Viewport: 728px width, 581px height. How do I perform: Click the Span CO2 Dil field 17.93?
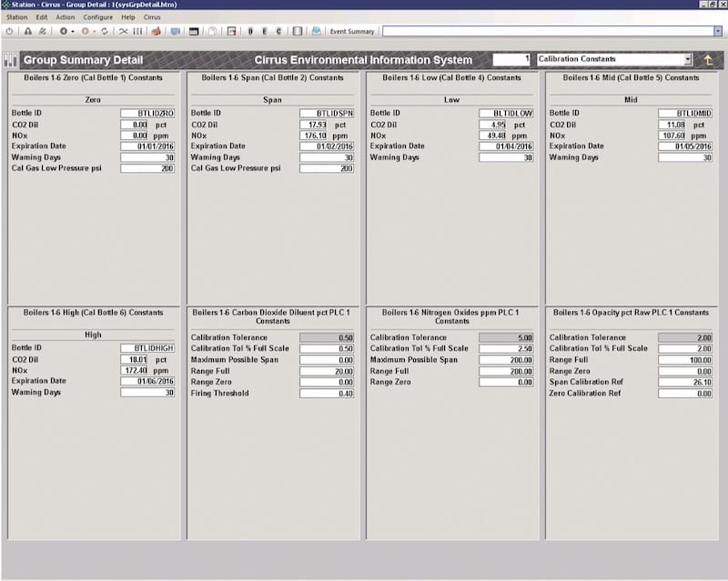tap(313, 125)
